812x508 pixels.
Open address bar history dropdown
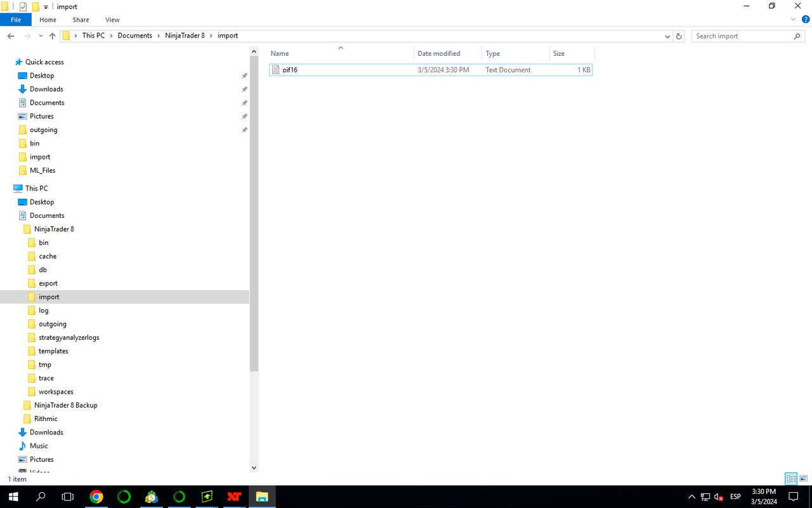(x=667, y=36)
